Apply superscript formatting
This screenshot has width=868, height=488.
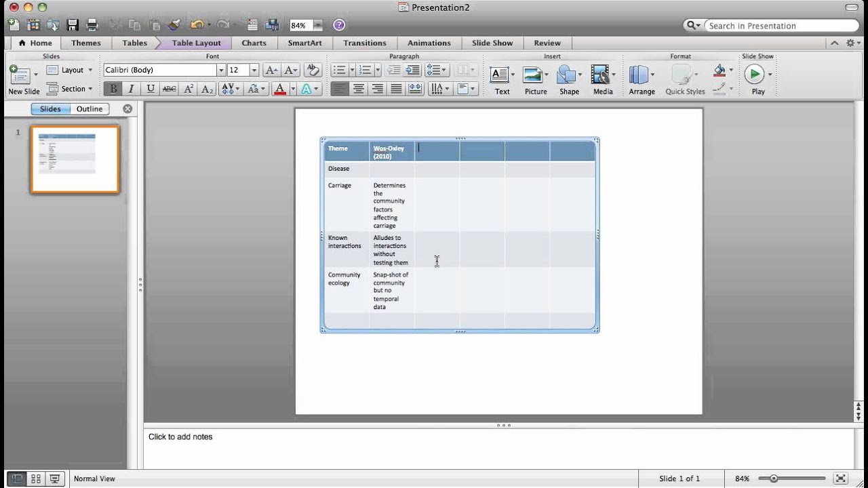(x=189, y=89)
